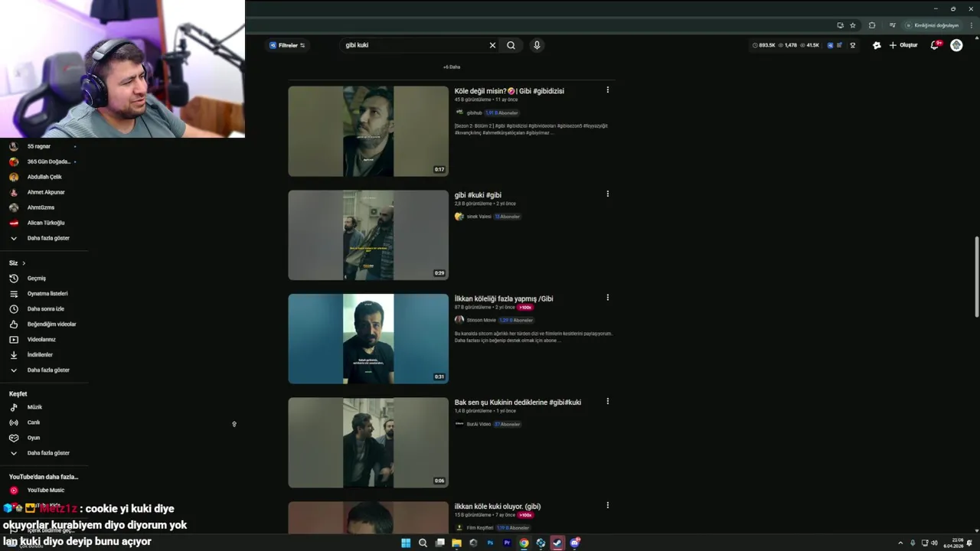
Task: Show hidden system tray icons
Action: (900, 543)
